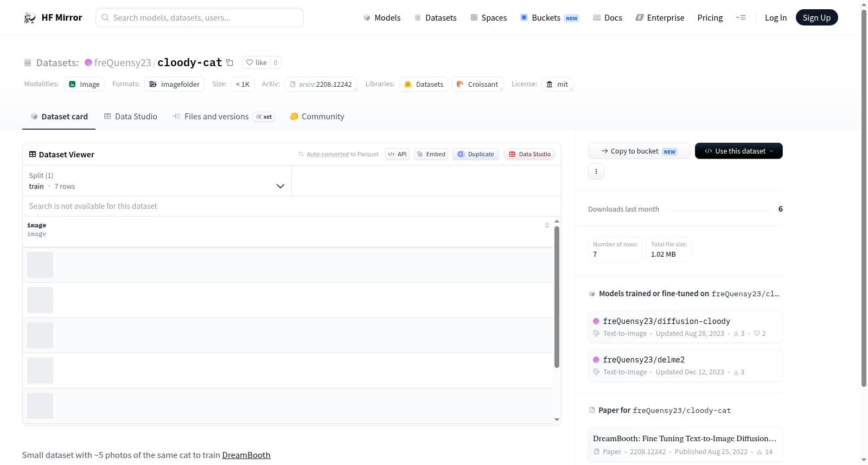Click the 'Total file size' stat box

click(x=669, y=250)
